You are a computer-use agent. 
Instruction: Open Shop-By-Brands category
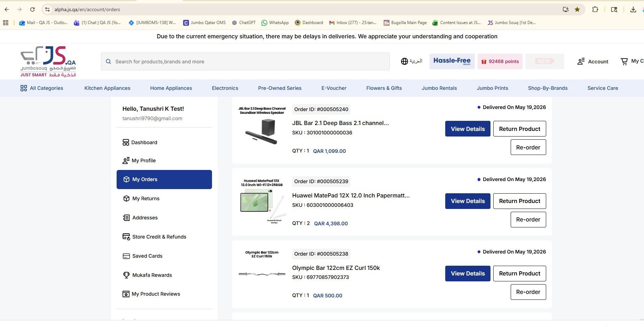pos(548,88)
